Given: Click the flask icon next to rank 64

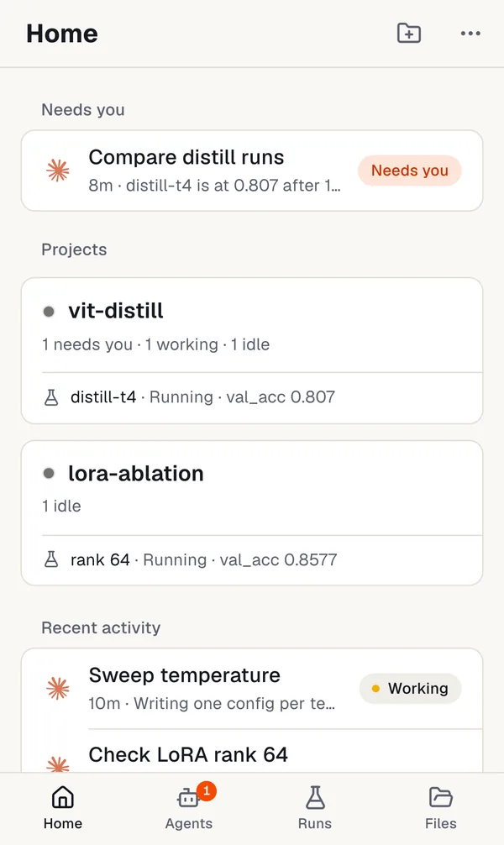Looking at the screenshot, I should 51,560.
